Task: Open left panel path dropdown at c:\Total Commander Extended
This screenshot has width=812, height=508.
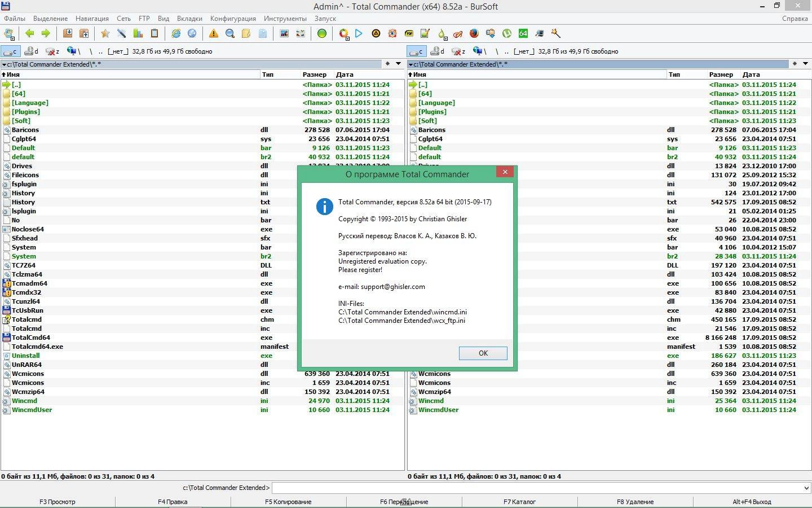Action: coord(4,64)
